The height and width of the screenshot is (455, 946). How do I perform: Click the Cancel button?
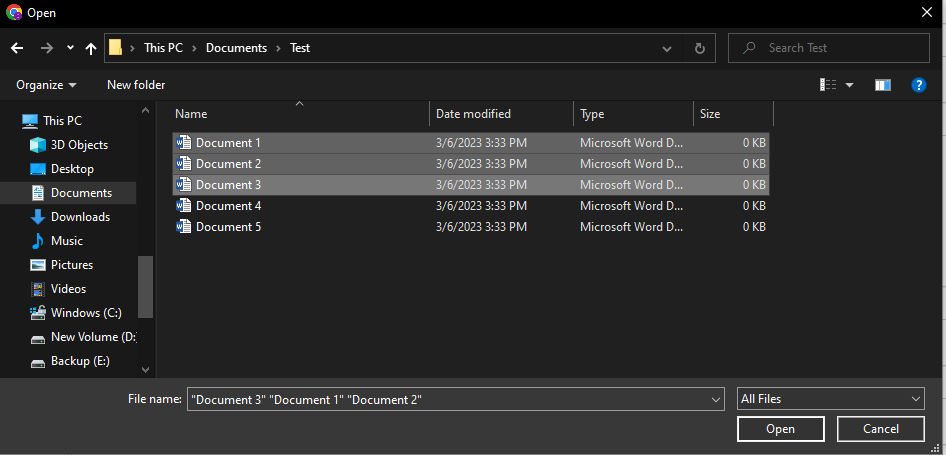pos(880,429)
